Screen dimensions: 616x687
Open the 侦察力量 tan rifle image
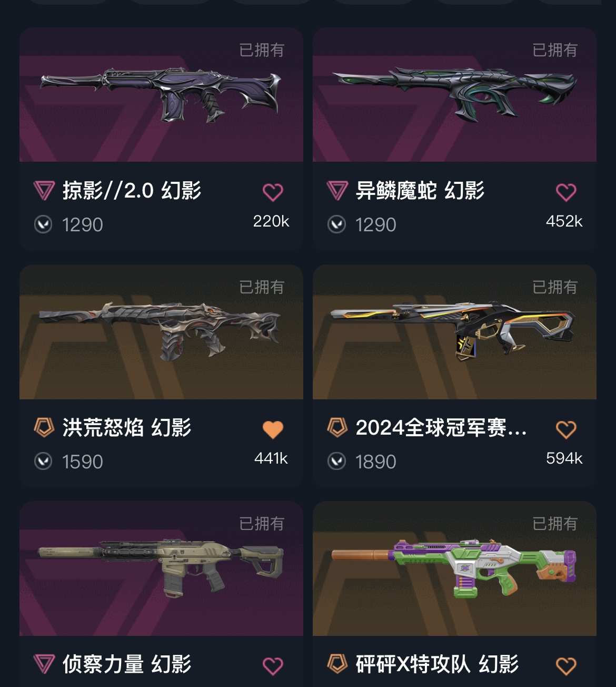[x=161, y=568]
